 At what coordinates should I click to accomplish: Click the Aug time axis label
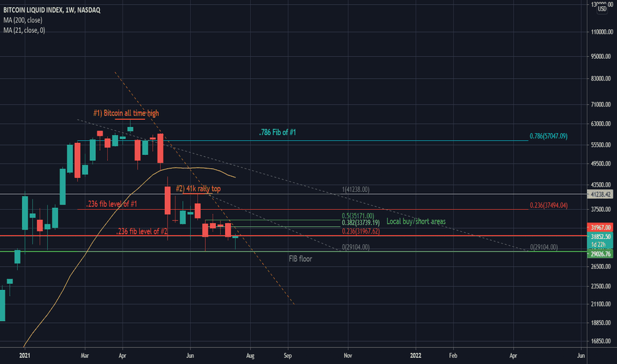pos(250,355)
